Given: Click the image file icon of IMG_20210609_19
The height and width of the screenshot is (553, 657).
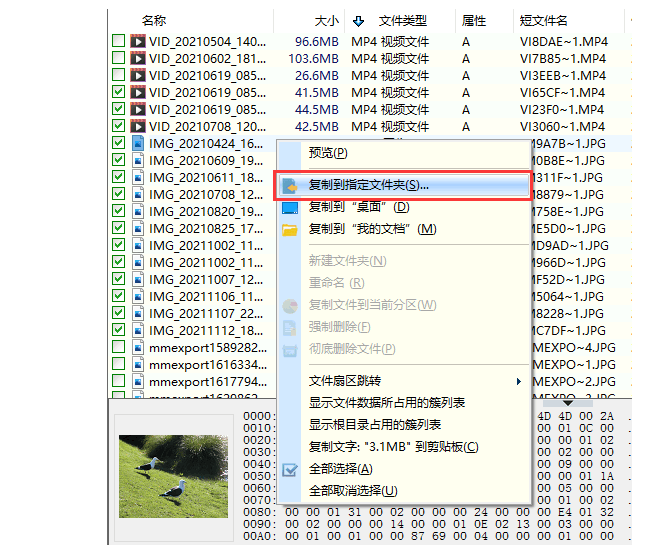Looking at the screenshot, I should [x=138, y=160].
